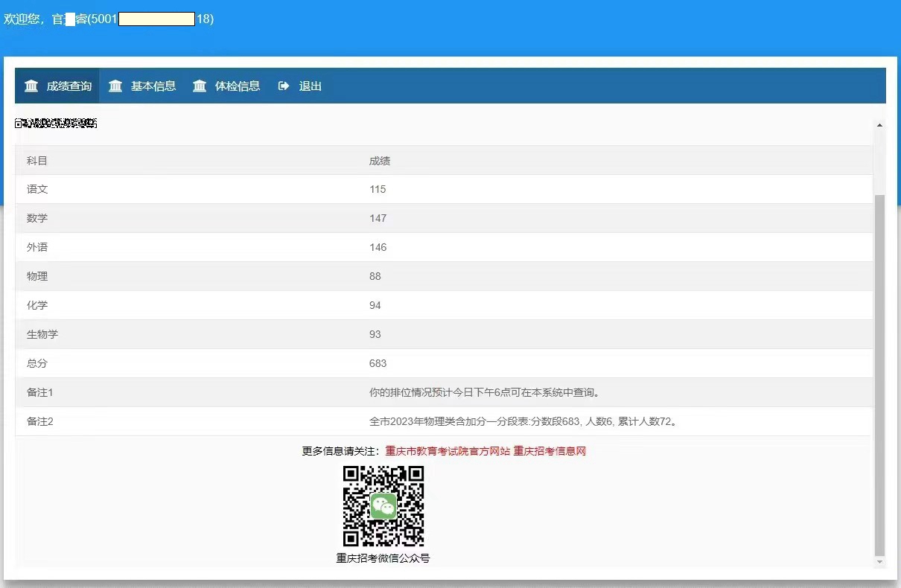
Task: Select the 化学 row label
Action: point(37,305)
